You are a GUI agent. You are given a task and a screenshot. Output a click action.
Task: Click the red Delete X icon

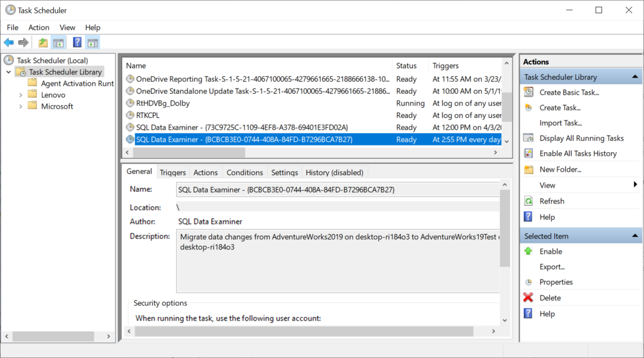coord(529,297)
